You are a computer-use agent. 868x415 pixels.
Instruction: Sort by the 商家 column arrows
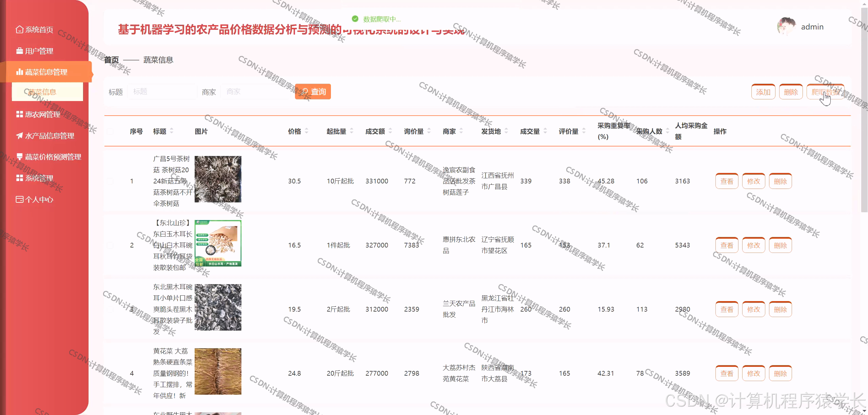coord(461,131)
